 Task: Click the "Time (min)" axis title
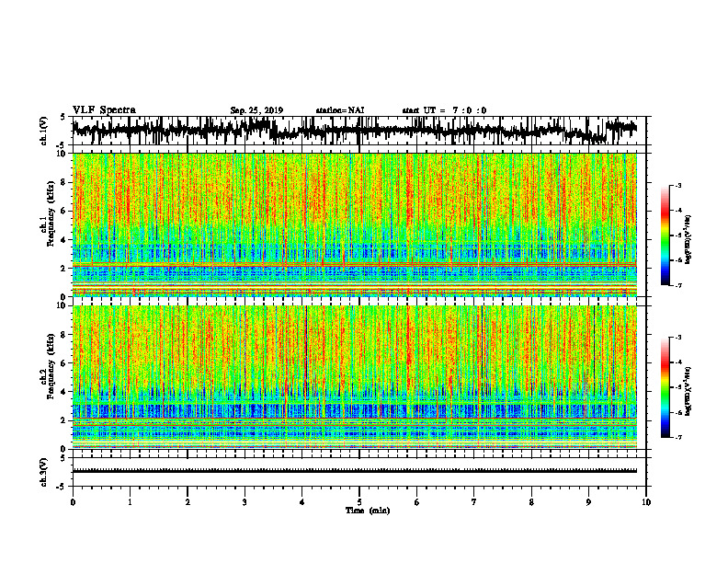coord(368,511)
